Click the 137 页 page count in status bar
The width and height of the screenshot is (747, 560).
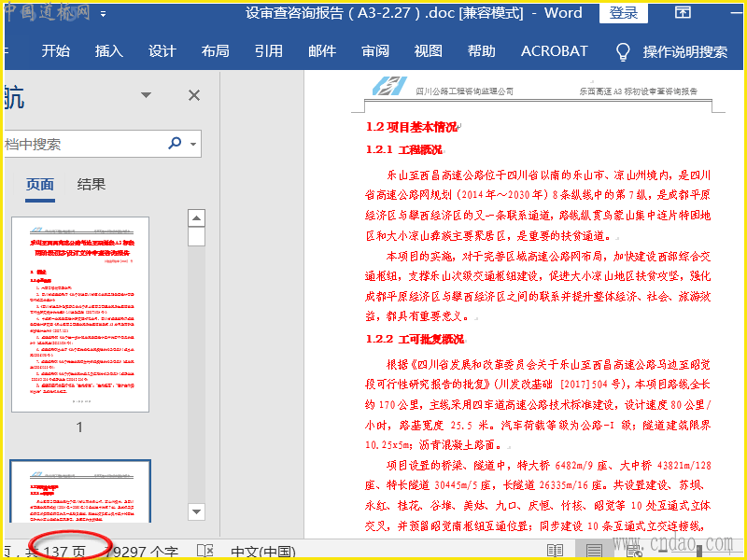(65, 551)
